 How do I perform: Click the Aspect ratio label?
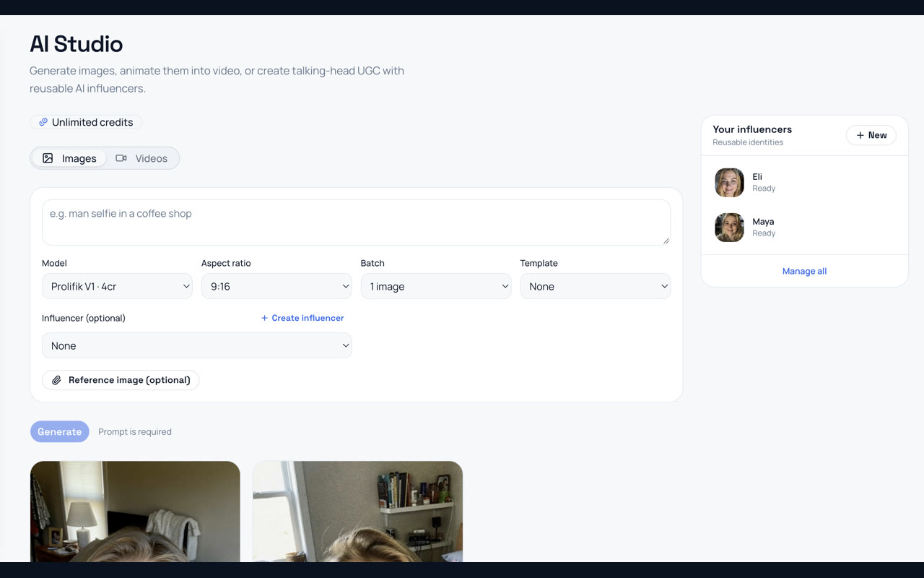pyautogui.click(x=226, y=263)
